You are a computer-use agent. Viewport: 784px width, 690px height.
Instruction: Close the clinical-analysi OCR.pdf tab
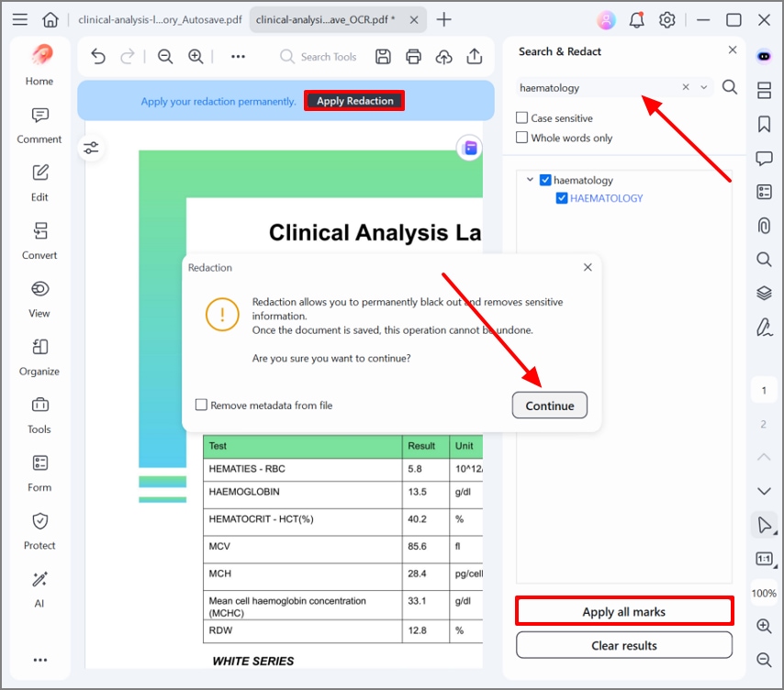tap(414, 20)
